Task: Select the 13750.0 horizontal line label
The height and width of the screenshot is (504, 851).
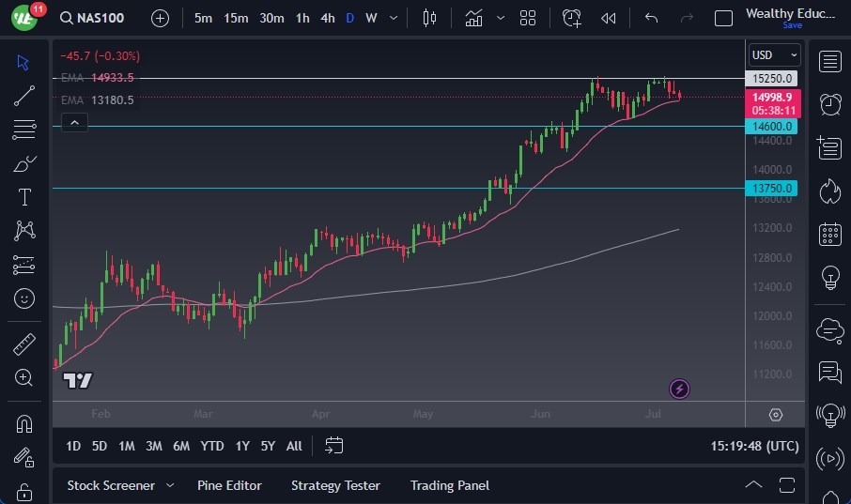Action: [x=771, y=189]
